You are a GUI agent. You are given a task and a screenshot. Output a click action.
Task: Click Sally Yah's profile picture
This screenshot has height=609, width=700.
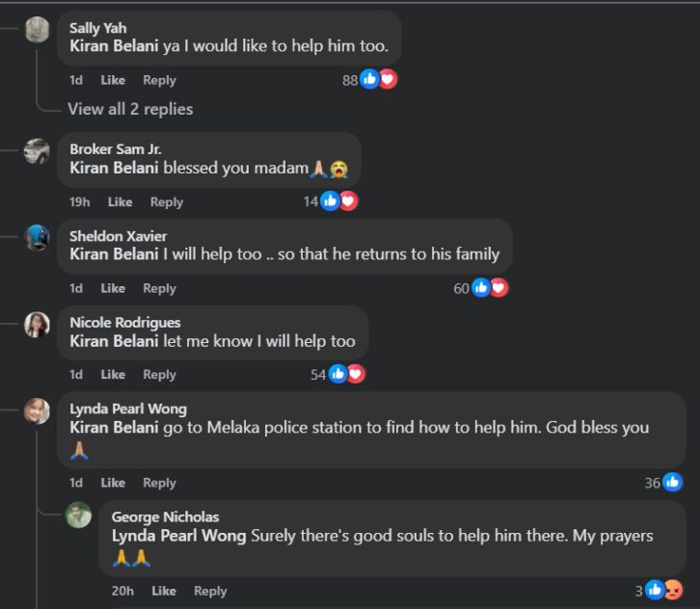coord(38,30)
